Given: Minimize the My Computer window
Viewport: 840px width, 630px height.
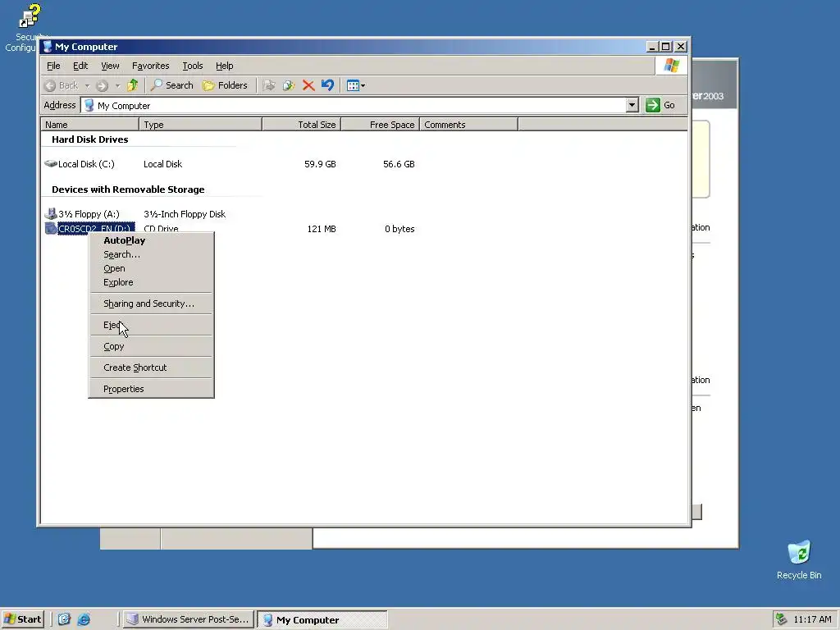Looking at the screenshot, I should pos(651,47).
